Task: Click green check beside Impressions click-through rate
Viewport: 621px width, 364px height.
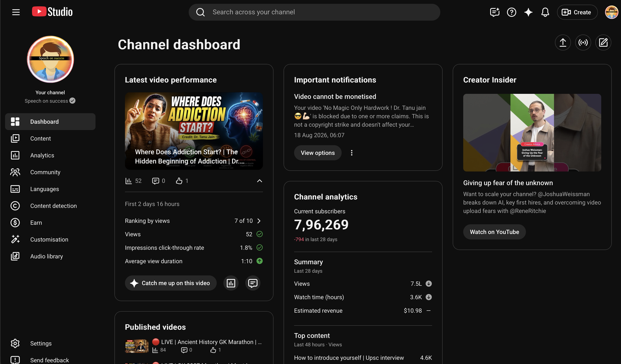Action: (260, 248)
